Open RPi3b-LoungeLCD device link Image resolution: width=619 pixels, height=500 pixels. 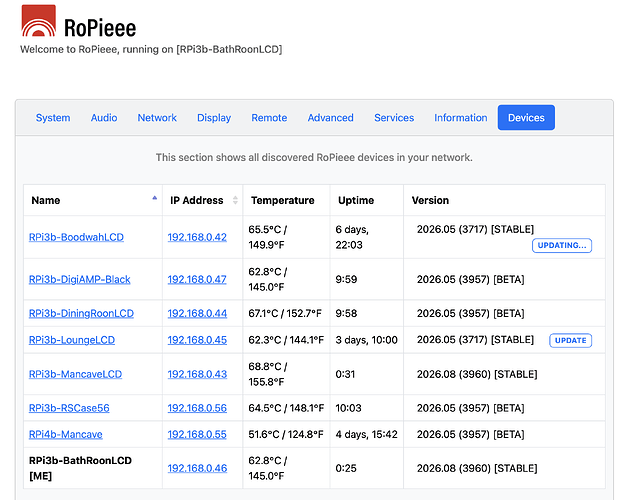click(72, 340)
